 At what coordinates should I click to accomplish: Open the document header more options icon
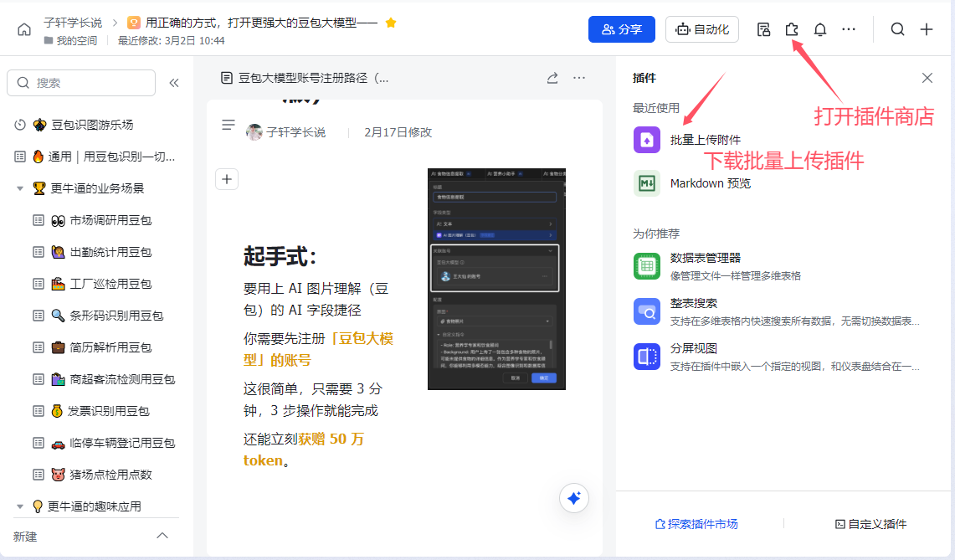[579, 78]
